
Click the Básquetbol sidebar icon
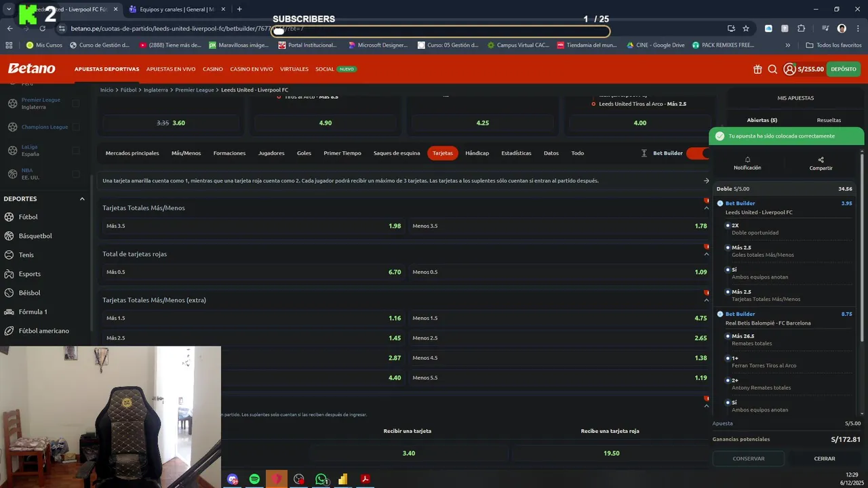9,236
